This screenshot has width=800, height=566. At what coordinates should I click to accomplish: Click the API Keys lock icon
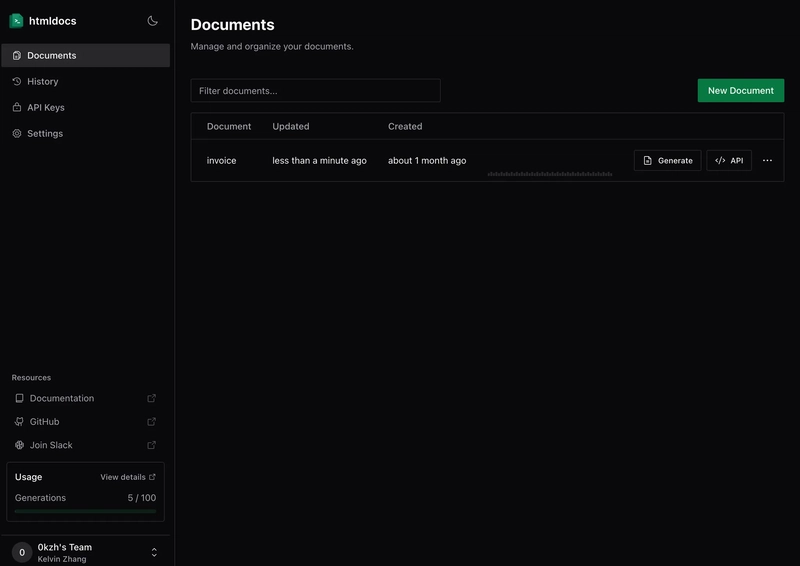[x=17, y=107]
